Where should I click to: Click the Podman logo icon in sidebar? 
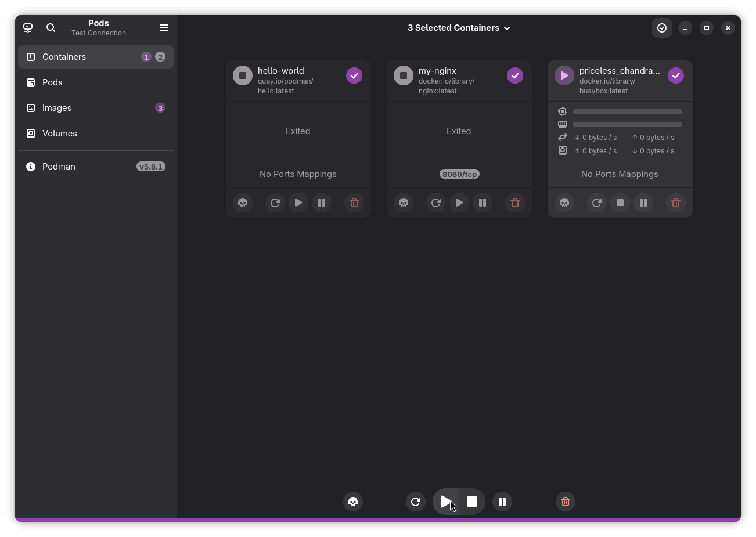pyautogui.click(x=27, y=27)
